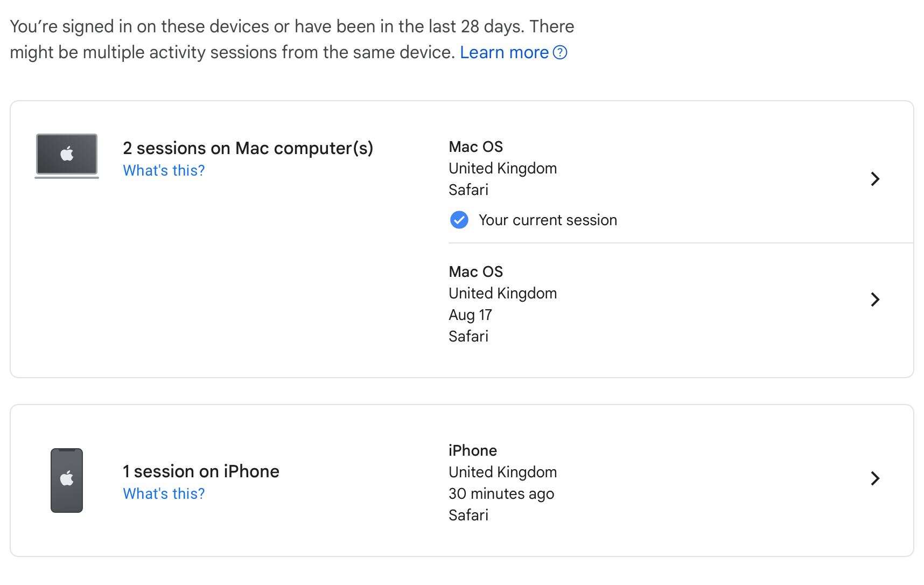Open the session labeled Your current session

coord(646,179)
